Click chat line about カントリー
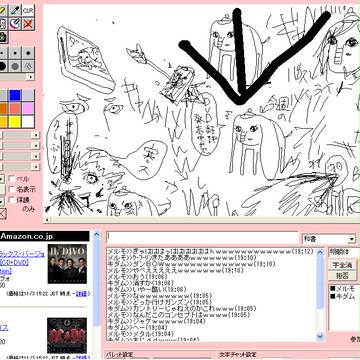This screenshot has width=360, height=360. [182, 309]
